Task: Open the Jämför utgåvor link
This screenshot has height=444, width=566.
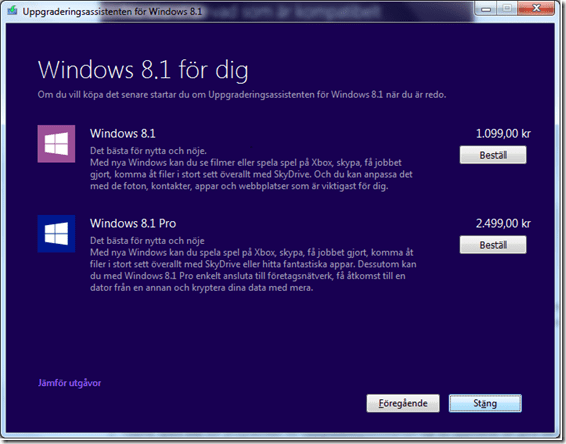Action: coord(69,383)
